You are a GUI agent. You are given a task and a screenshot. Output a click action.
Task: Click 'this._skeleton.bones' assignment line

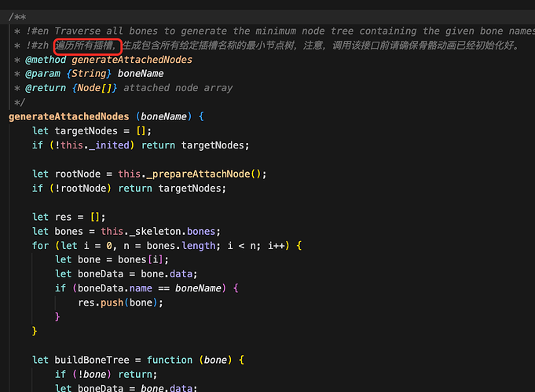coord(126,231)
